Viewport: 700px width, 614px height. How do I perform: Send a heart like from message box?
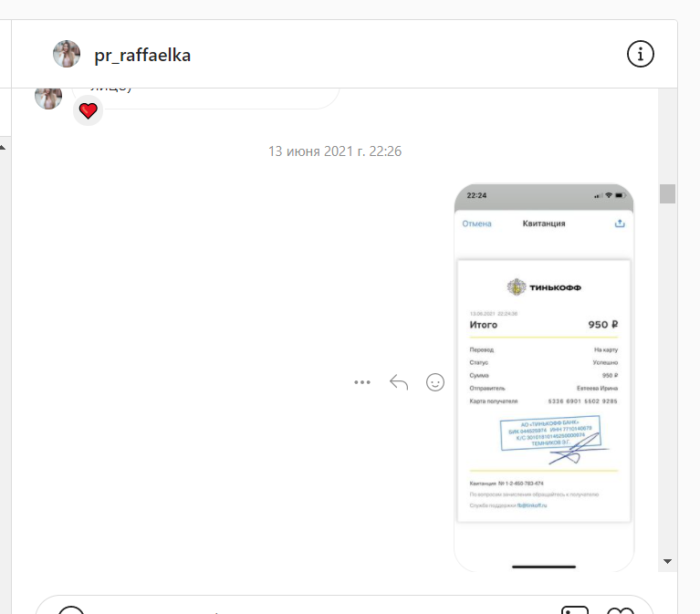[x=621, y=610]
